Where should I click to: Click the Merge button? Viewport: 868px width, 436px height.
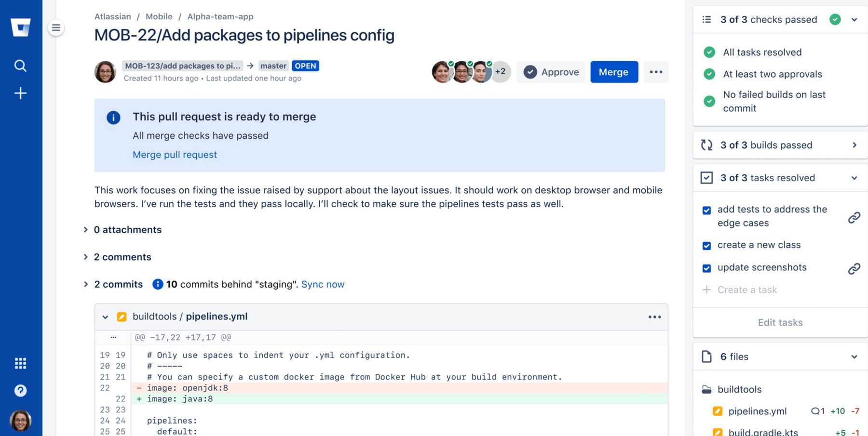[614, 72]
